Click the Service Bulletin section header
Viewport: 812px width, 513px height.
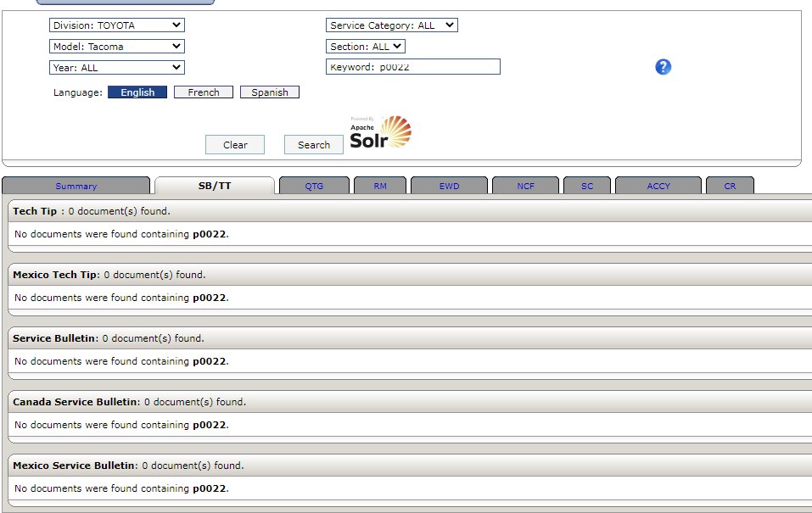(x=410, y=338)
